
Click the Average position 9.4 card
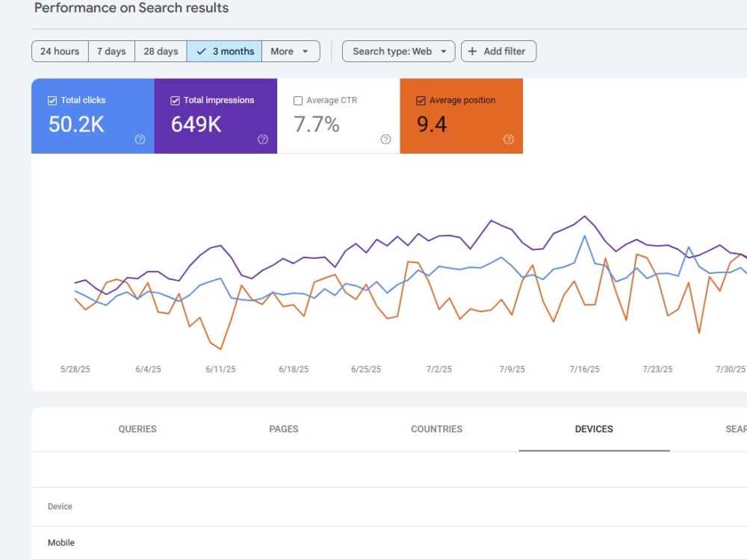coord(462,116)
